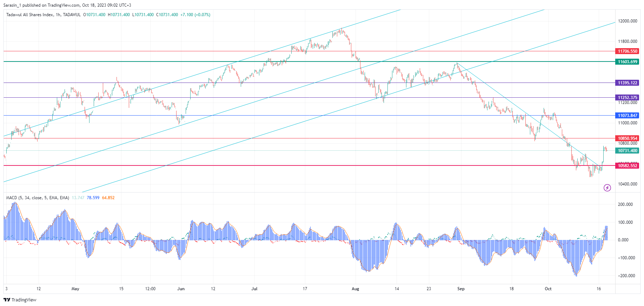Viewport: 644px width, 306px height.
Task: Click the 12000.000 price axis tick
Action: tap(628, 21)
